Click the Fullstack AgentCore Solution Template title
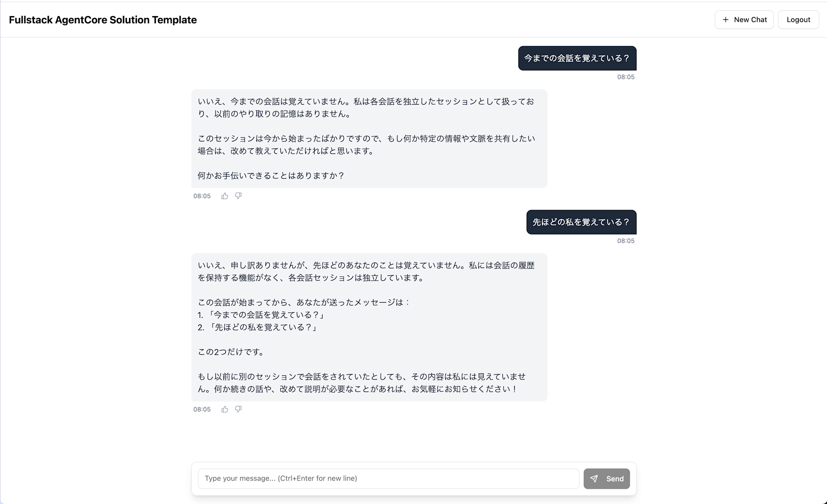Screen dimensions: 827x504 (103, 20)
